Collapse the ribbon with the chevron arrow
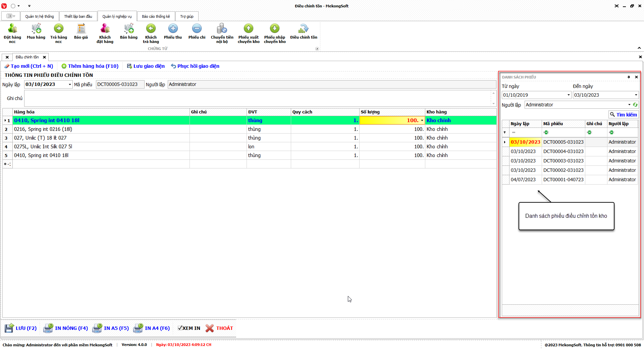Screen dimensions: 644x349 [x=639, y=48]
